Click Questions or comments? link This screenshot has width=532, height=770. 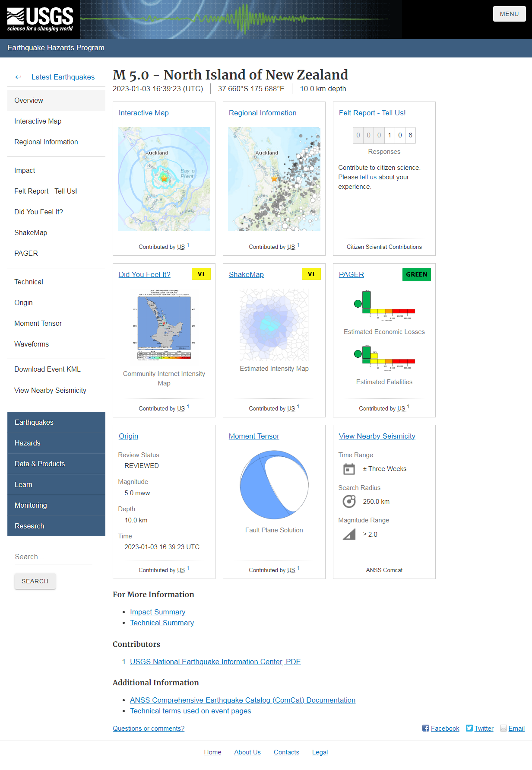click(x=149, y=729)
